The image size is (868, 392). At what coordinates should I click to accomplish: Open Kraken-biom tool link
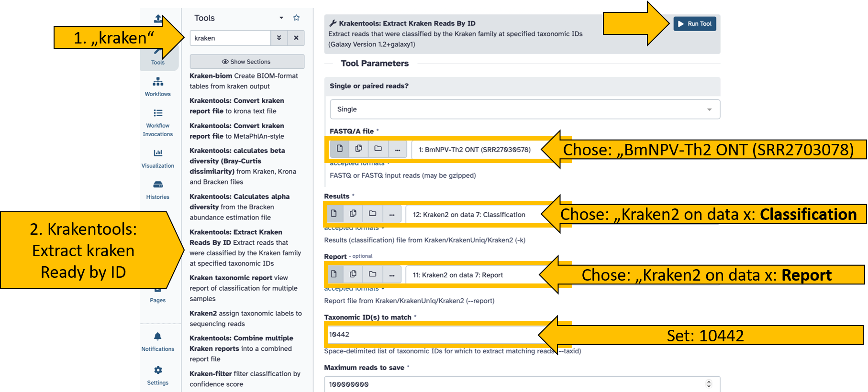(x=244, y=81)
